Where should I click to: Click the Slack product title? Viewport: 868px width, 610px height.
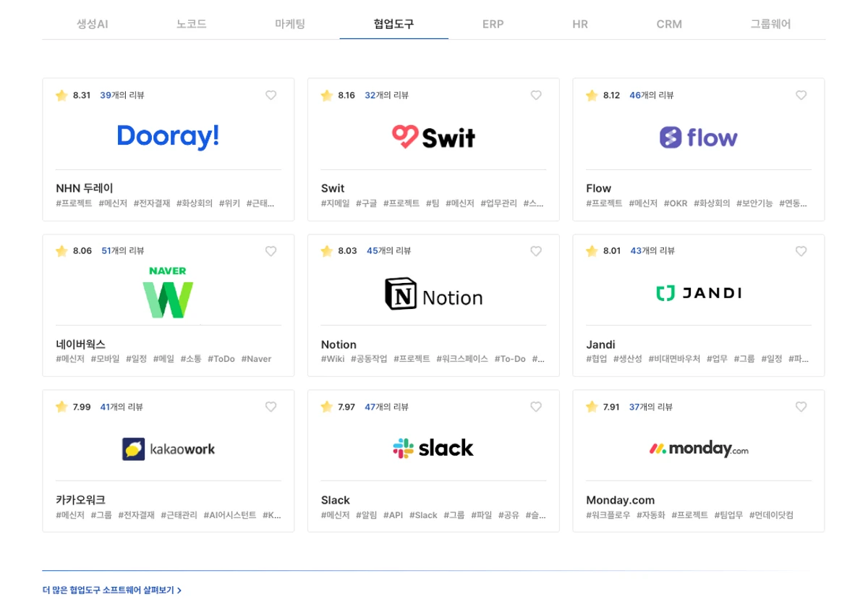click(x=335, y=500)
